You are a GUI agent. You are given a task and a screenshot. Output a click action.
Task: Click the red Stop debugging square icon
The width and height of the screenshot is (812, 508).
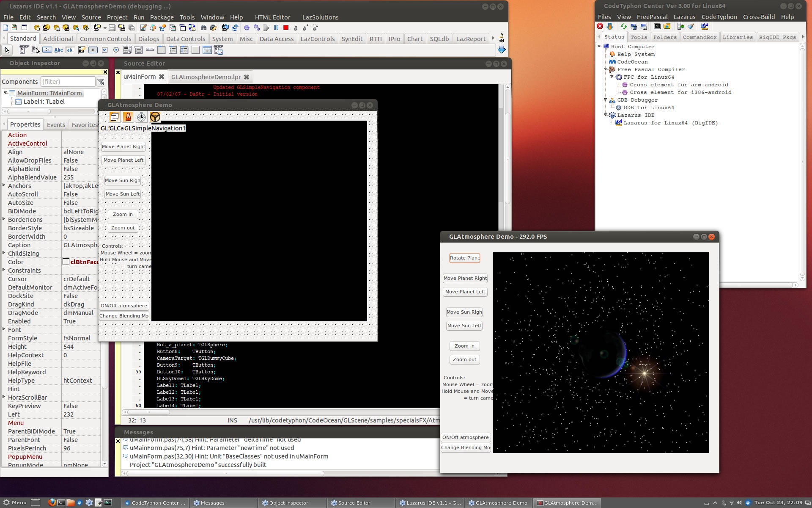click(286, 28)
